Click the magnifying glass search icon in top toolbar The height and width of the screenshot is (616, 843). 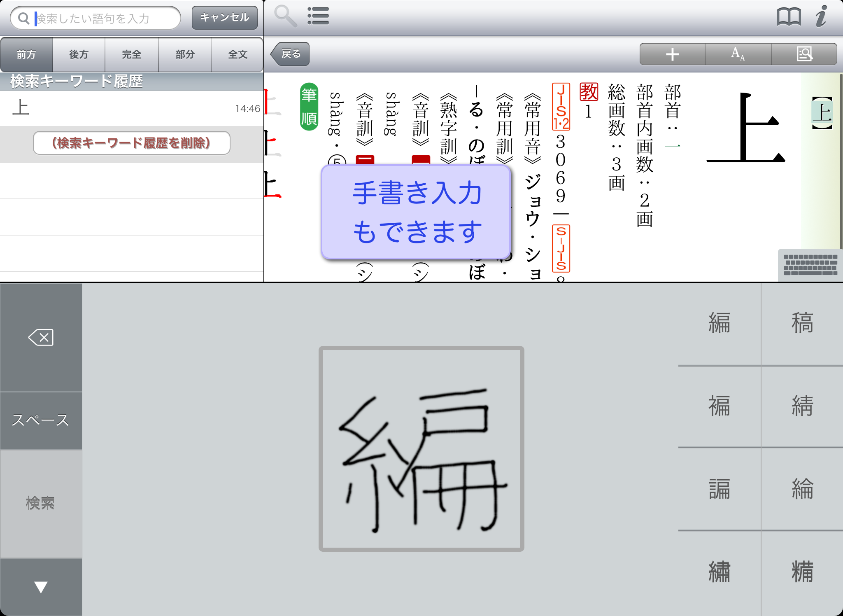(x=285, y=16)
